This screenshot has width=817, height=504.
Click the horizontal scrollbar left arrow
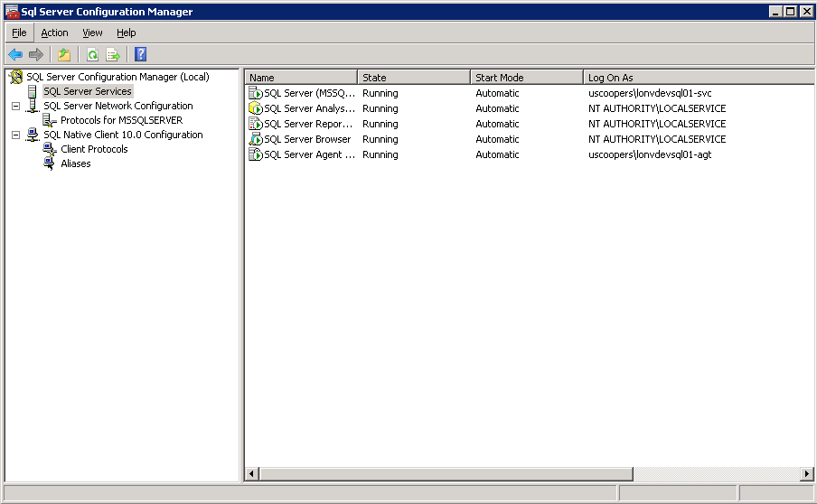click(x=252, y=474)
